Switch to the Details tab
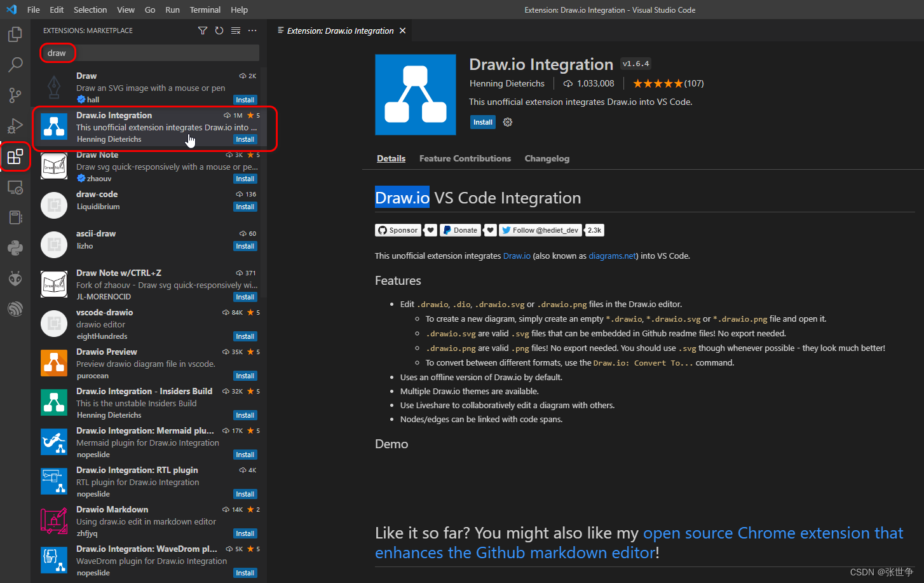Image resolution: width=924 pixels, height=583 pixels. [x=391, y=158]
